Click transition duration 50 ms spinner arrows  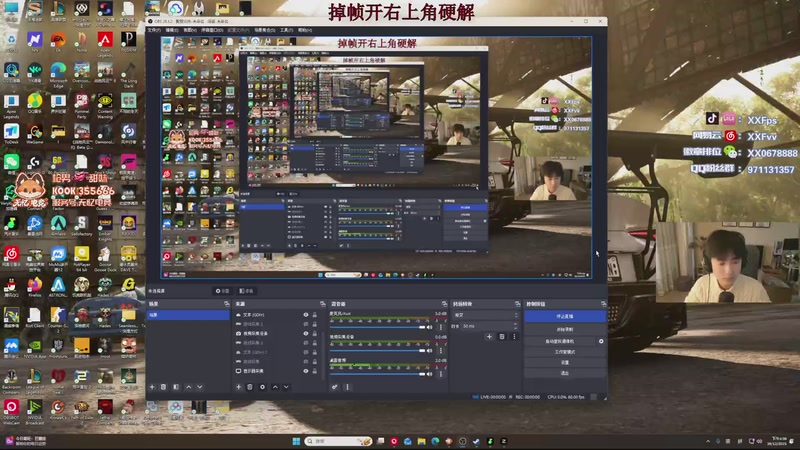coord(516,326)
